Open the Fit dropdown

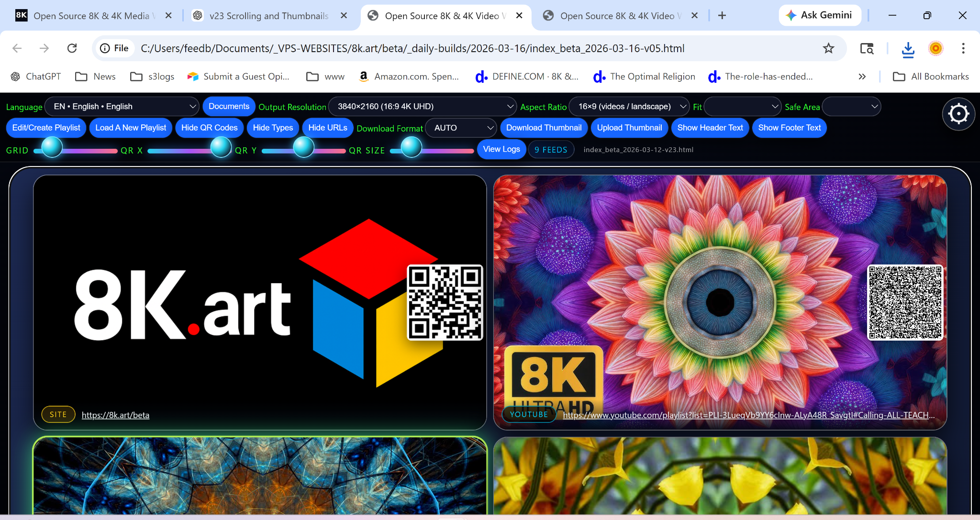(743, 107)
